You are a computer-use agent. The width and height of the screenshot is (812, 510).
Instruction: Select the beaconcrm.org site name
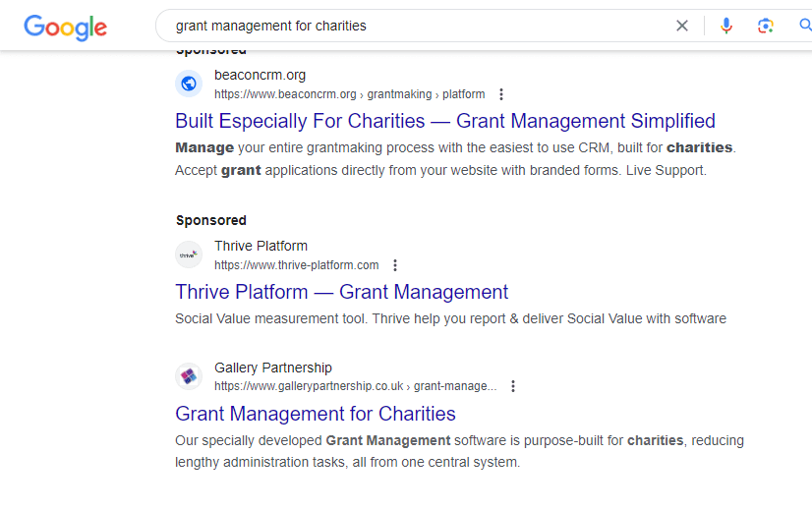coord(260,75)
